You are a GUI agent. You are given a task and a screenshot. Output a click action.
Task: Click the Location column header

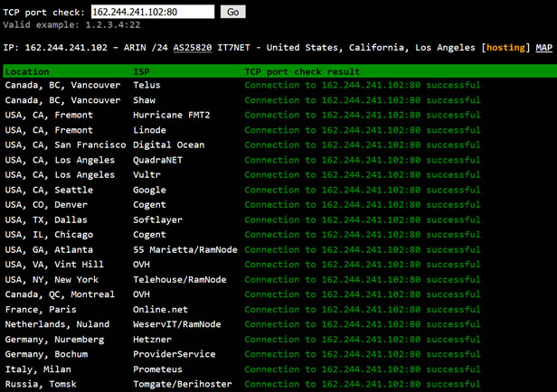click(27, 71)
